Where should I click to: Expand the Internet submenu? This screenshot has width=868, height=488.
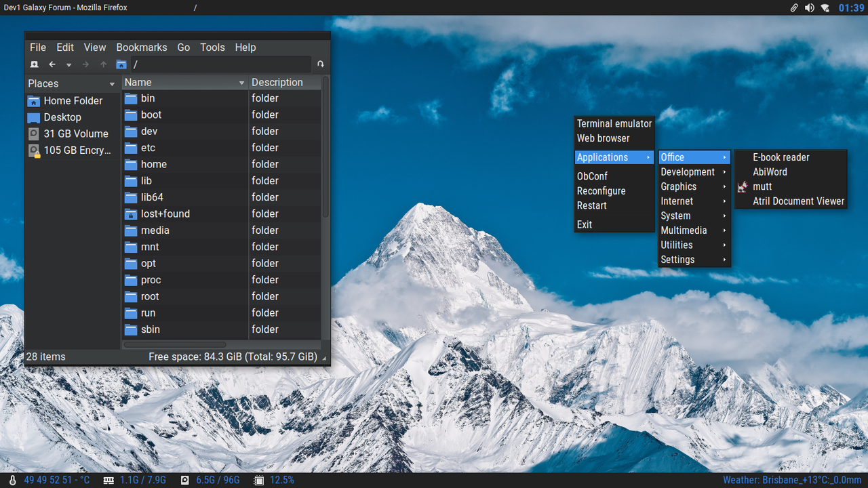tap(694, 201)
